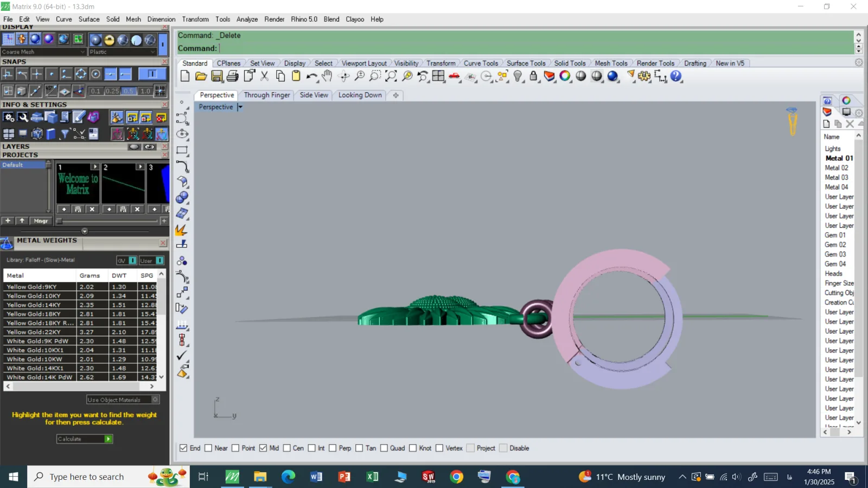Open the Coarse Mesh dropdown
868x488 pixels.
pos(43,52)
